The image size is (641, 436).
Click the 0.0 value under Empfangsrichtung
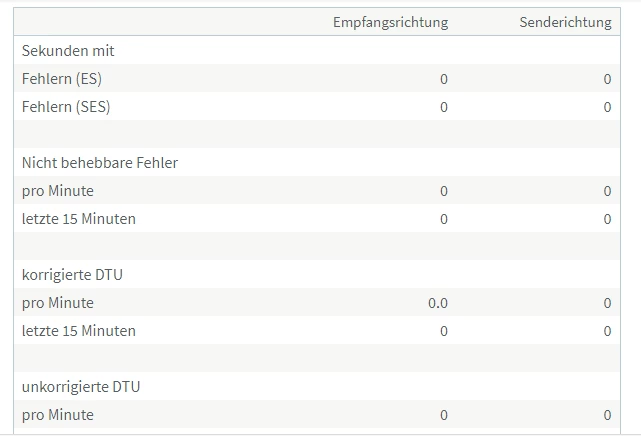pos(438,303)
